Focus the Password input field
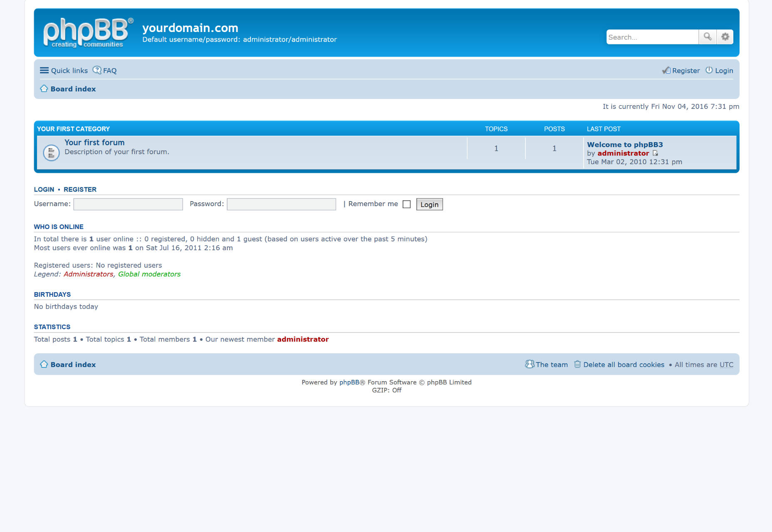The width and height of the screenshot is (772, 532). (282, 204)
